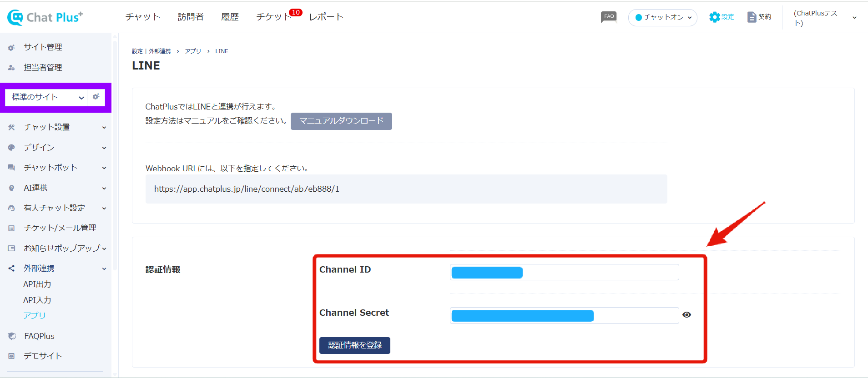Click the チャットボット icon in sidebar
The image size is (868, 378).
point(11,168)
